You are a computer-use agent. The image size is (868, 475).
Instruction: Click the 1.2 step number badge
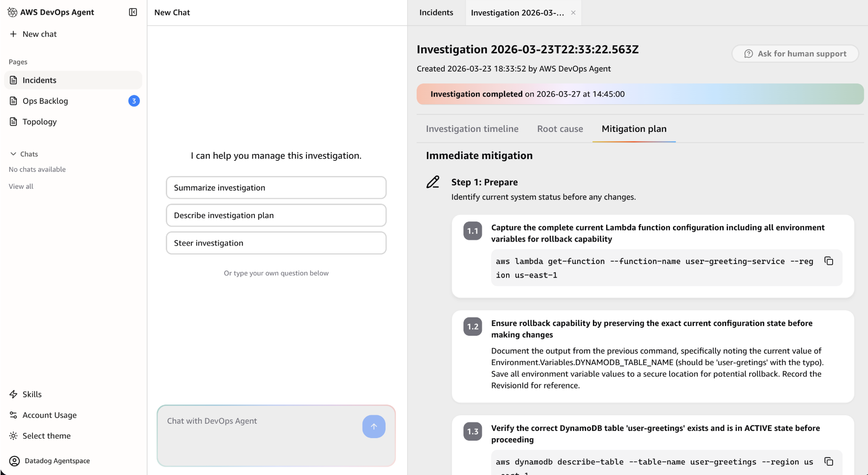pos(472,327)
